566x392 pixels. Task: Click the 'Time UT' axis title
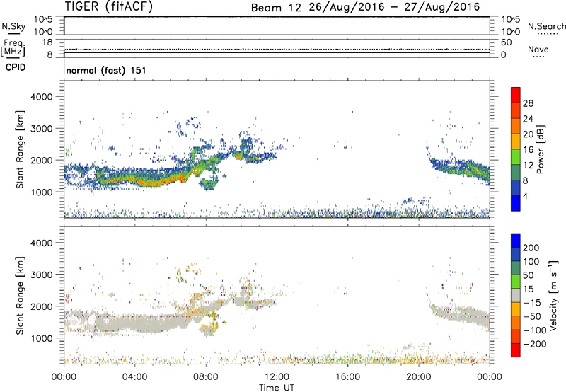click(277, 388)
